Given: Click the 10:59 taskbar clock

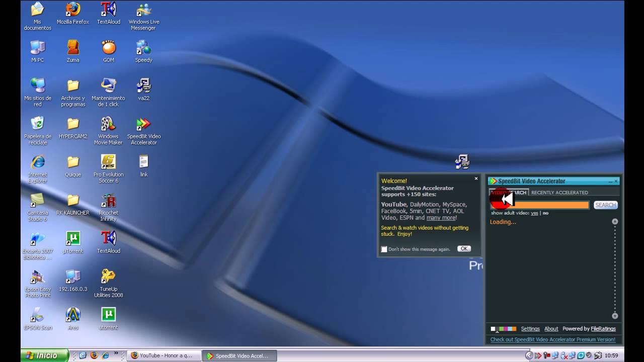Looking at the screenshot, I should pyautogui.click(x=611, y=355).
